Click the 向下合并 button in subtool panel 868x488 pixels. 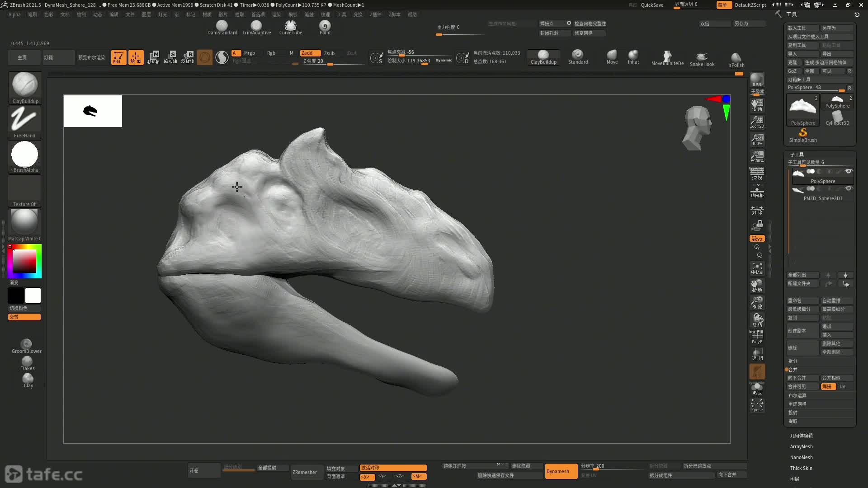pos(802,378)
